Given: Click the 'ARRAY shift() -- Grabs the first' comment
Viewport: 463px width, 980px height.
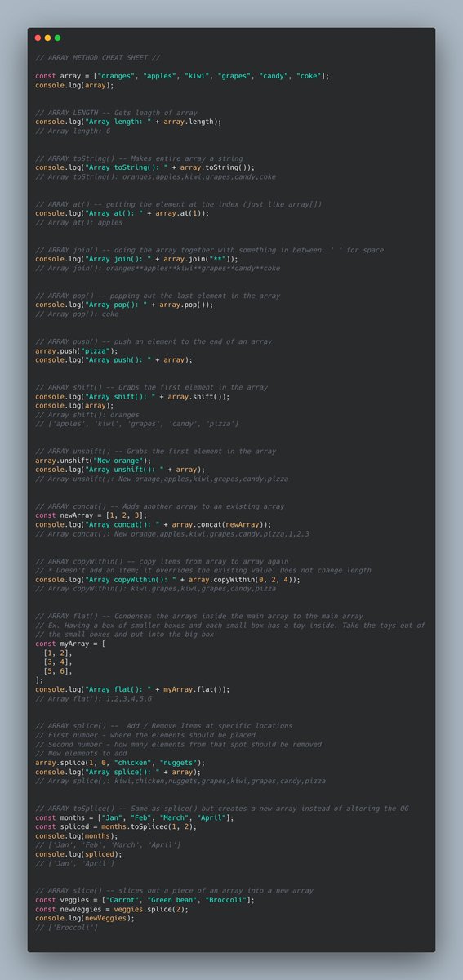Looking at the screenshot, I should click(x=151, y=387).
